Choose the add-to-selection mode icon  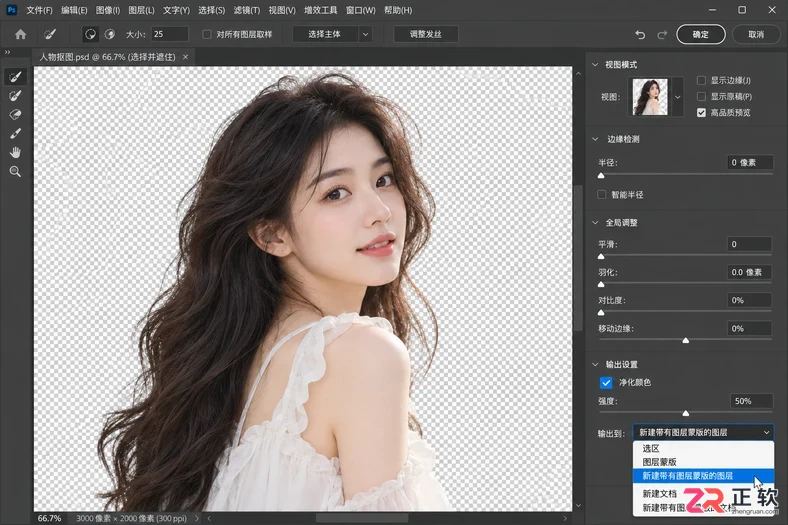pos(90,34)
